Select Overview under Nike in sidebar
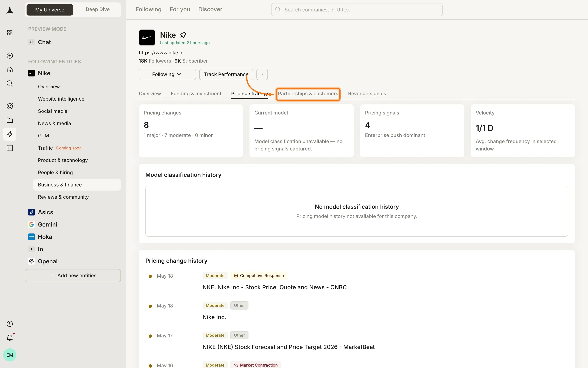This screenshot has height=368, width=588. pyautogui.click(x=49, y=86)
